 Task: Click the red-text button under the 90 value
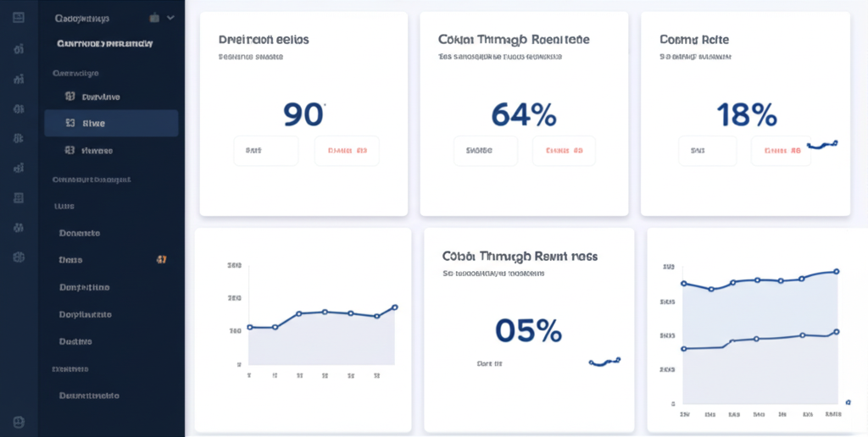click(347, 151)
